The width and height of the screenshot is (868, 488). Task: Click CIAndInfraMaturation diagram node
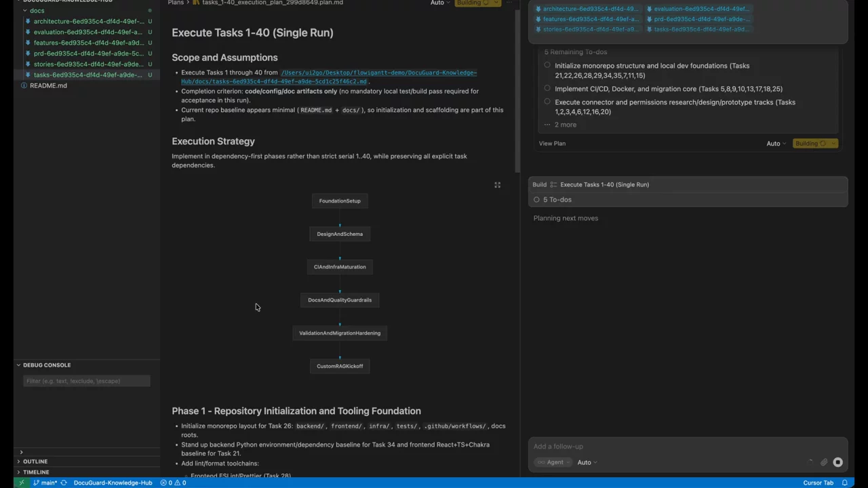pos(340,266)
